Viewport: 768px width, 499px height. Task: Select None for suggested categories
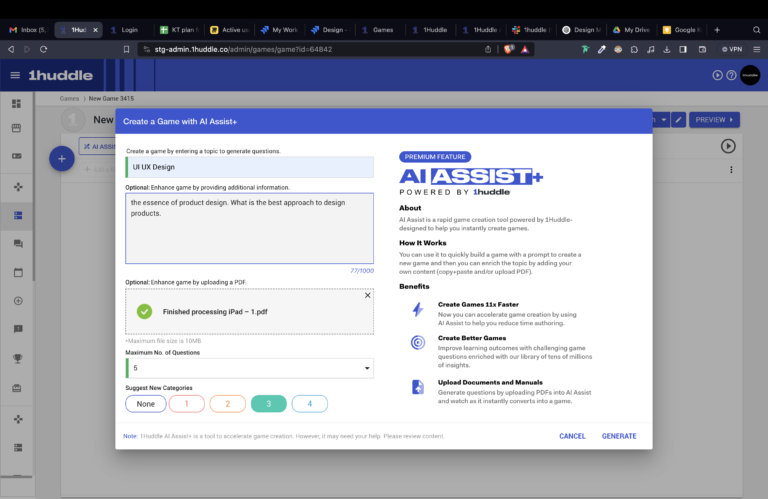[146, 404]
